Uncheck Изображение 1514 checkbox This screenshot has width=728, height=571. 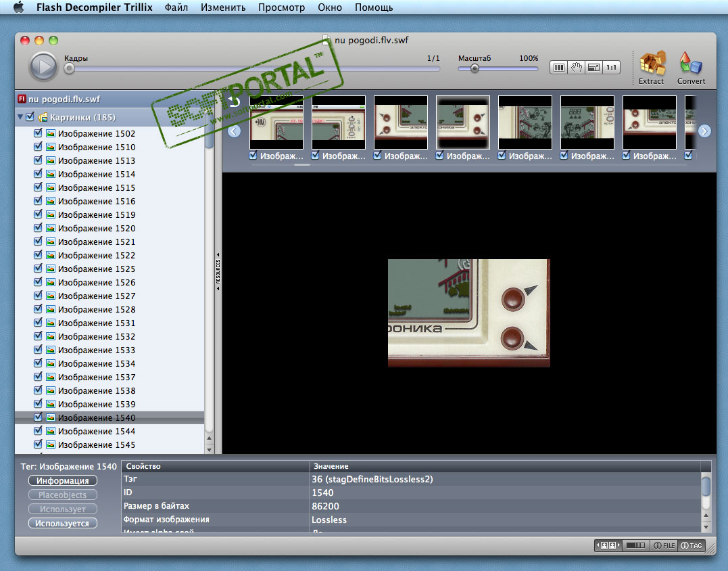pyautogui.click(x=38, y=173)
